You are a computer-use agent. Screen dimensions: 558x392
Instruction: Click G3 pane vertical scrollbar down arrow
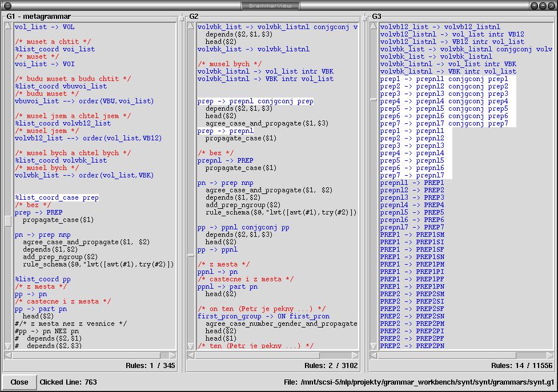click(x=374, y=346)
